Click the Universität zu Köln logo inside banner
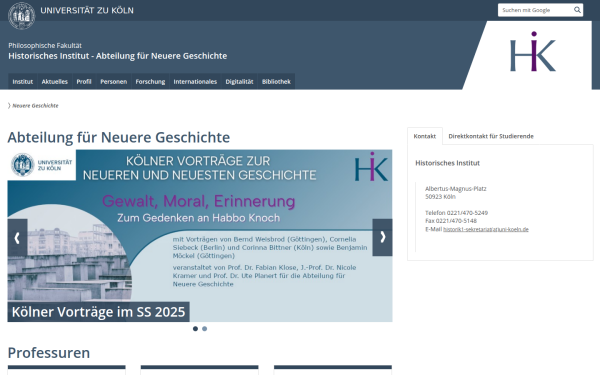Screen dimensions: 600x375 click(x=42, y=165)
